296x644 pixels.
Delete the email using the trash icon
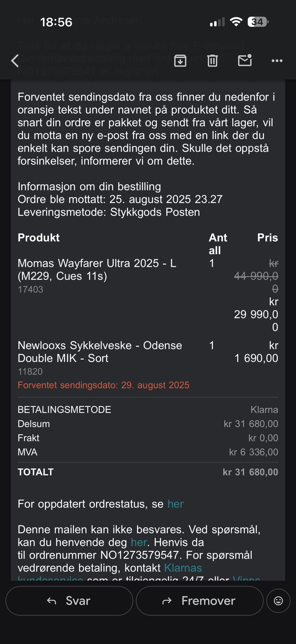pos(212,61)
